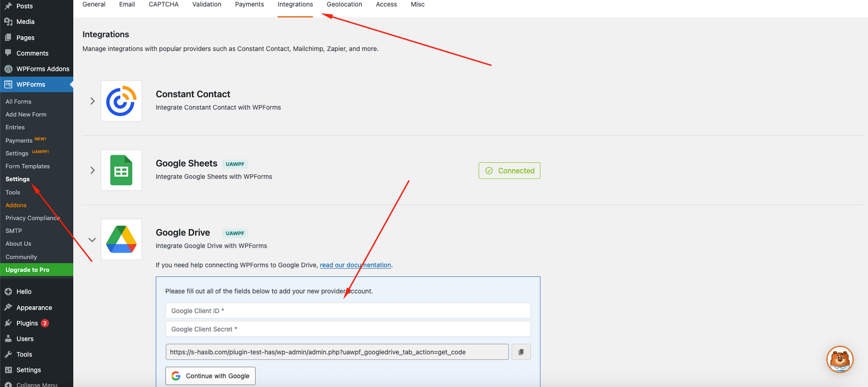This screenshot has width=868, height=387.
Task: Click the Continue with Google button
Action: tap(210, 376)
